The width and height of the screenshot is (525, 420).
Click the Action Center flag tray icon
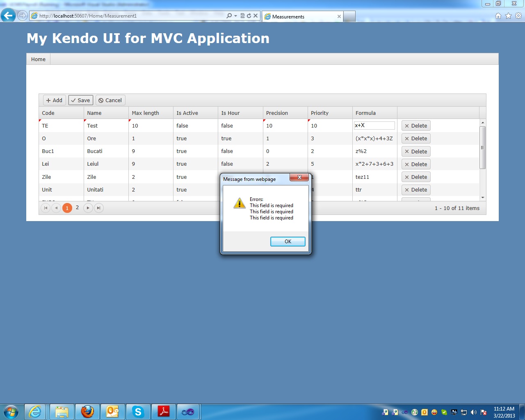[484, 412]
